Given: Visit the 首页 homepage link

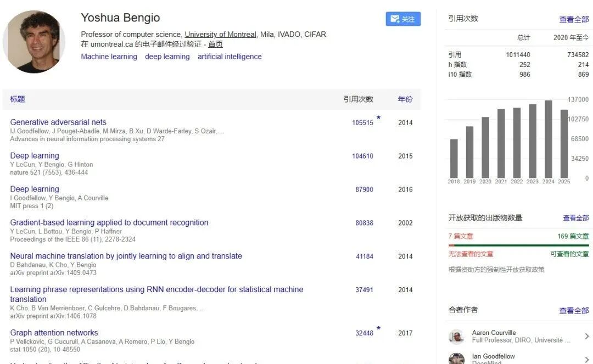Looking at the screenshot, I should click(216, 44).
